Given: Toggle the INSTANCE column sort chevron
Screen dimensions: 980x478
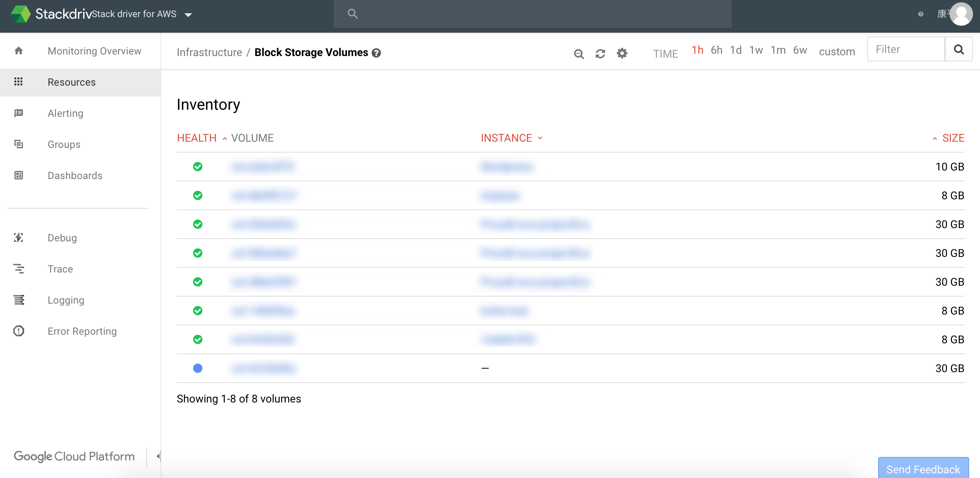Looking at the screenshot, I should pyautogui.click(x=540, y=138).
